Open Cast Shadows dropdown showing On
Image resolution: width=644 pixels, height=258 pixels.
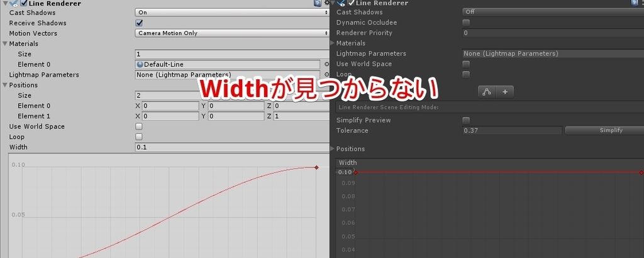click(232, 13)
